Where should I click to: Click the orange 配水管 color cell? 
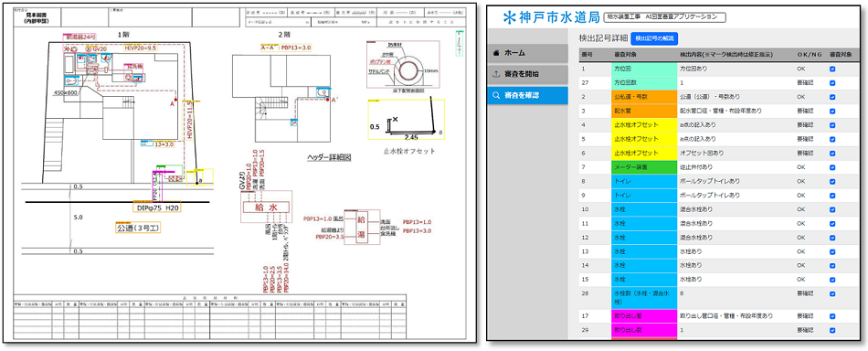[643, 111]
